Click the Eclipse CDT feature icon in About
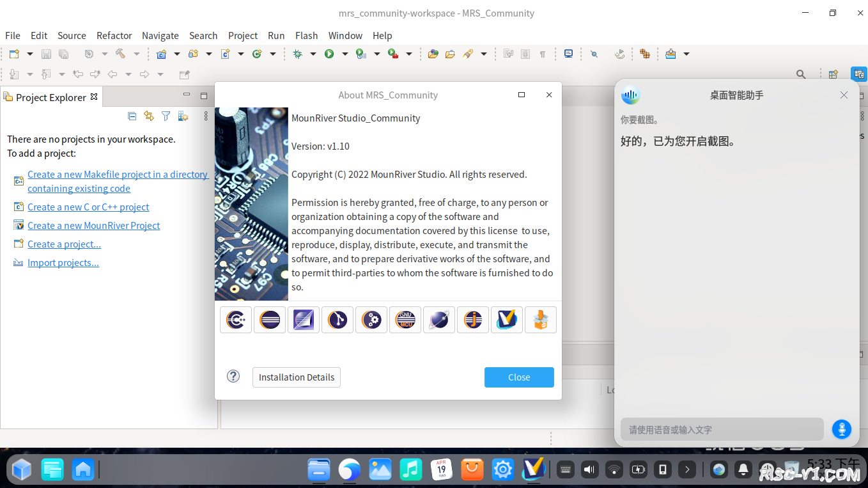868x488 pixels. (236, 319)
